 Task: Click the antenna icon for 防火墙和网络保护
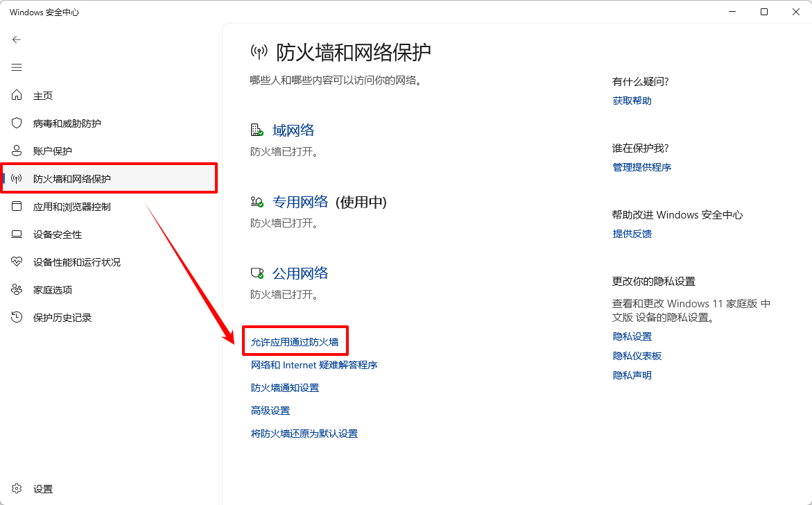17,179
